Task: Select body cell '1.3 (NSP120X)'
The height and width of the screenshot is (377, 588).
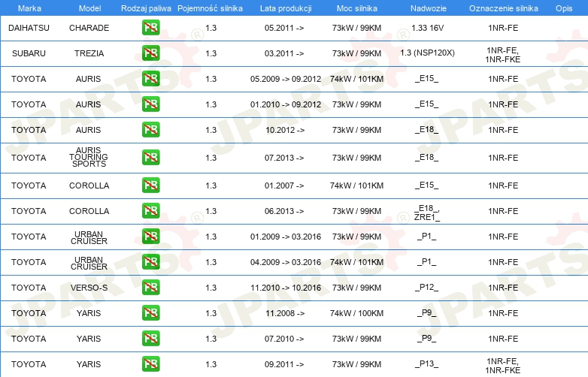Action: click(x=428, y=53)
